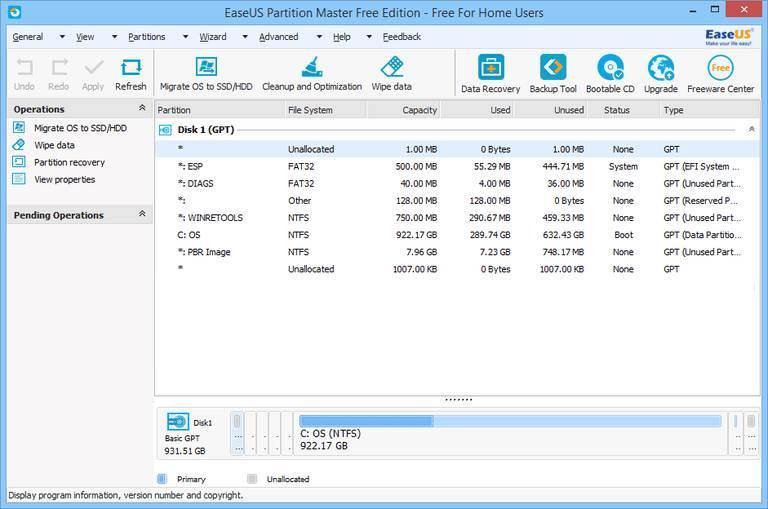
Task: Open the Advanced menu
Action: pyautogui.click(x=279, y=37)
